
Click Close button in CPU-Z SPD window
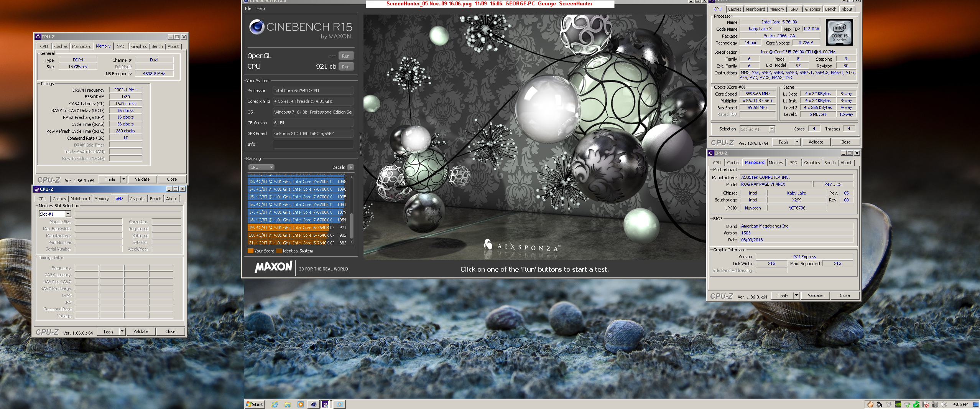(x=170, y=331)
